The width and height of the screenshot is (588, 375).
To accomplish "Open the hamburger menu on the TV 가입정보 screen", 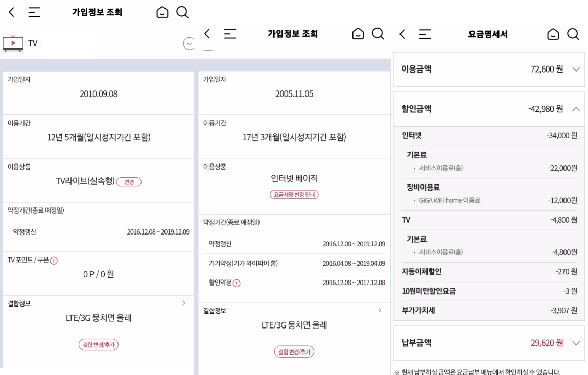I will [x=34, y=12].
